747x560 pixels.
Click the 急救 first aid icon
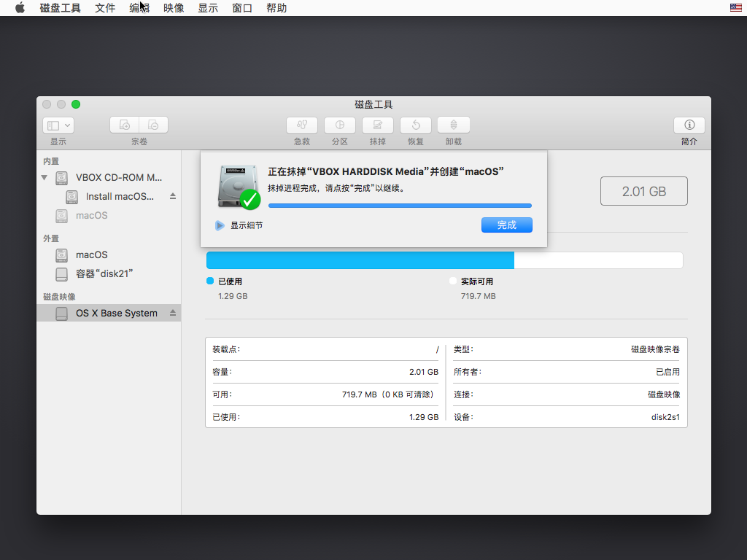pyautogui.click(x=302, y=125)
